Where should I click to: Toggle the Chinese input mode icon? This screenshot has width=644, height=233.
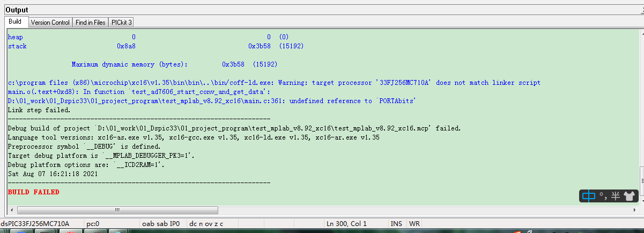(589, 196)
